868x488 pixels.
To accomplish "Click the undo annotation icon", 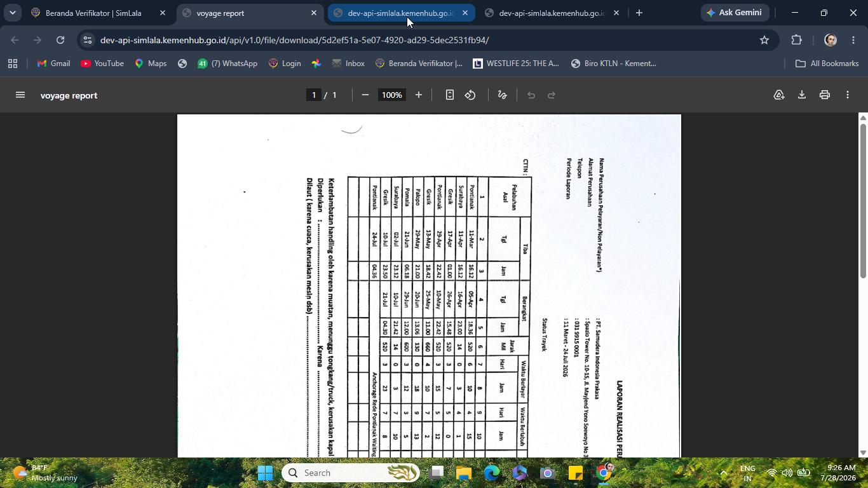I will [x=531, y=95].
